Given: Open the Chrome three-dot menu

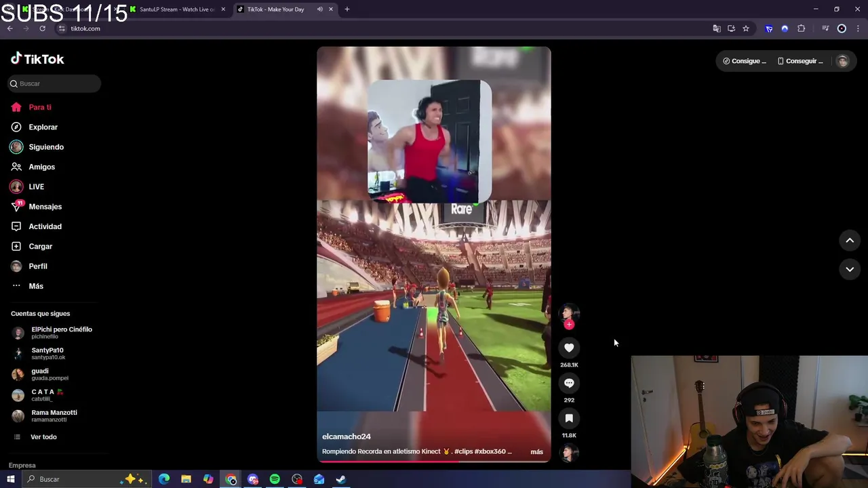Looking at the screenshot, I should pyautogui.click(x=858, y=28).
